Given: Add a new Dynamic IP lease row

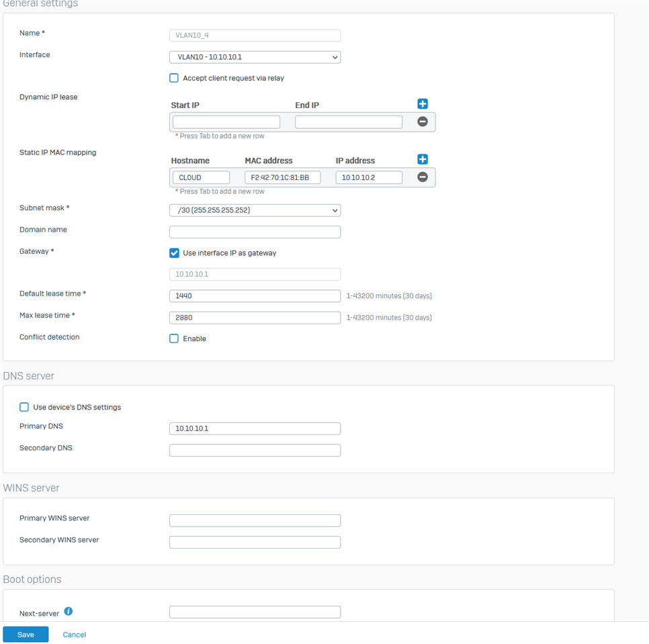Looking at the screenshot, I should click(x=422, y=104).
